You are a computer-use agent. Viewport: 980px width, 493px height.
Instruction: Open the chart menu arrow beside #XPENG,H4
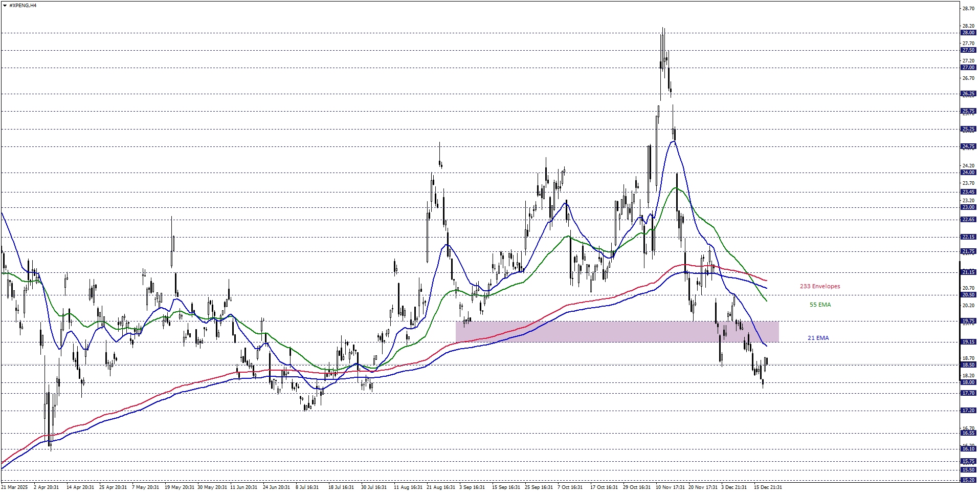[x=5, y=6]
